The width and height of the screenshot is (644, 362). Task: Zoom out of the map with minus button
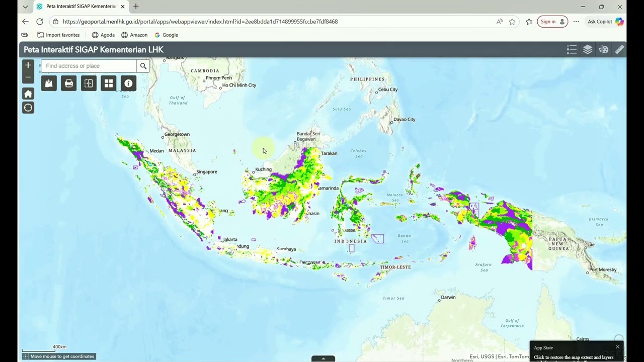28,77
